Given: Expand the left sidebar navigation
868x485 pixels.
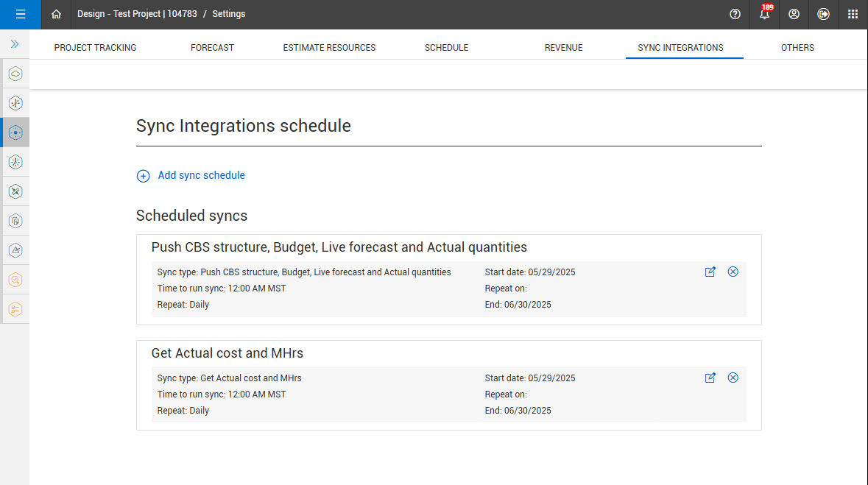Looking at the screenshot, I should [x=15, y=44].
